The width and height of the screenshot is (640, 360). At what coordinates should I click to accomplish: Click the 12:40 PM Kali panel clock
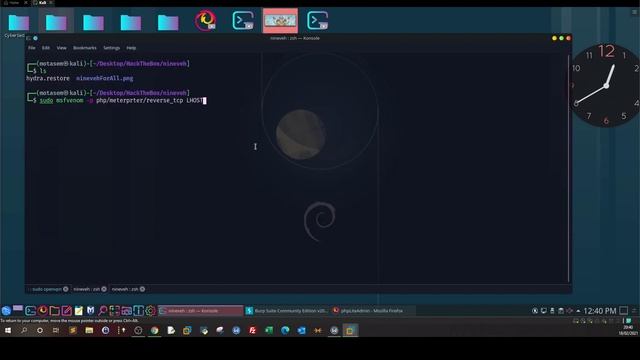[x=600, y=311]
